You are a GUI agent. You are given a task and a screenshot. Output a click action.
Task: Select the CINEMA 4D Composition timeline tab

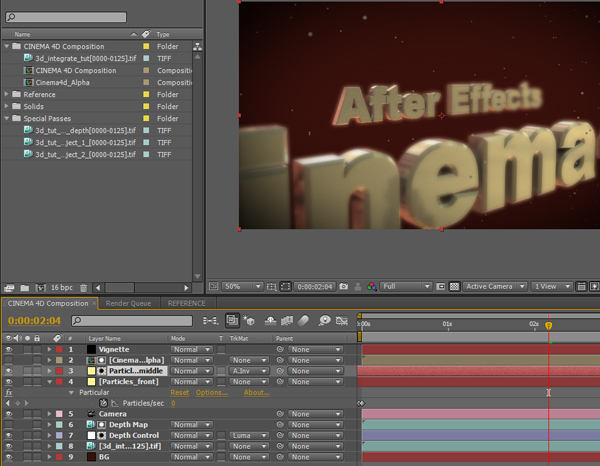pyautogui.click(x=48, y=303)
